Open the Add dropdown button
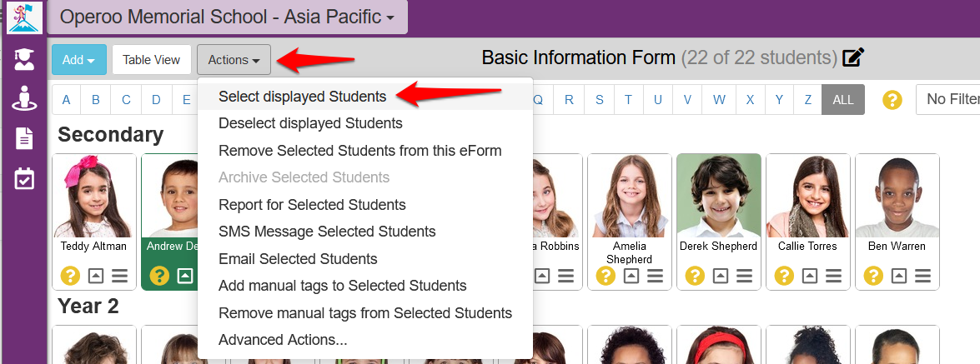 [79, 60]
